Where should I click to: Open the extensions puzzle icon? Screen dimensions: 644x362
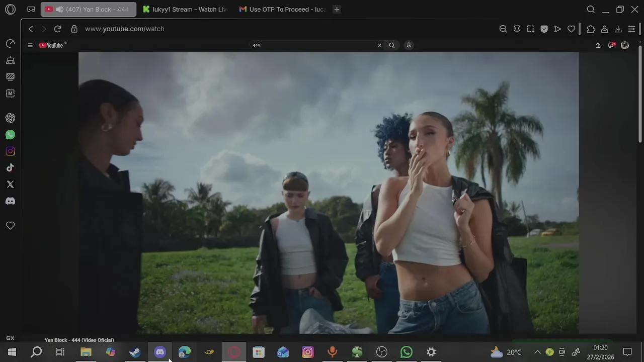(x=591, y=29)
